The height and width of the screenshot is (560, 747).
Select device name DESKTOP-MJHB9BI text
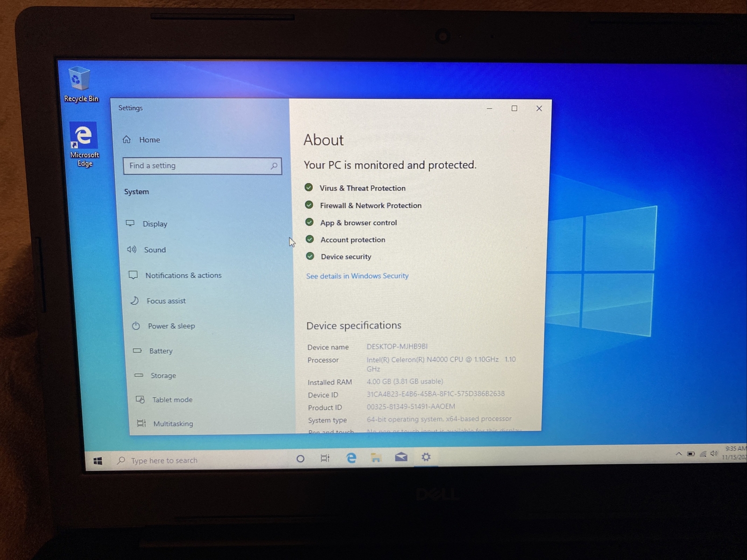point(397,346)
